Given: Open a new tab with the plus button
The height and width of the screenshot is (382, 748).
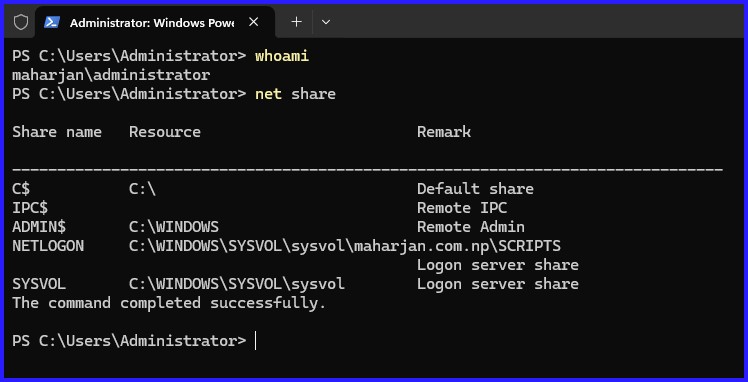Looking at the screenshot, I should [x=296, y=22].
